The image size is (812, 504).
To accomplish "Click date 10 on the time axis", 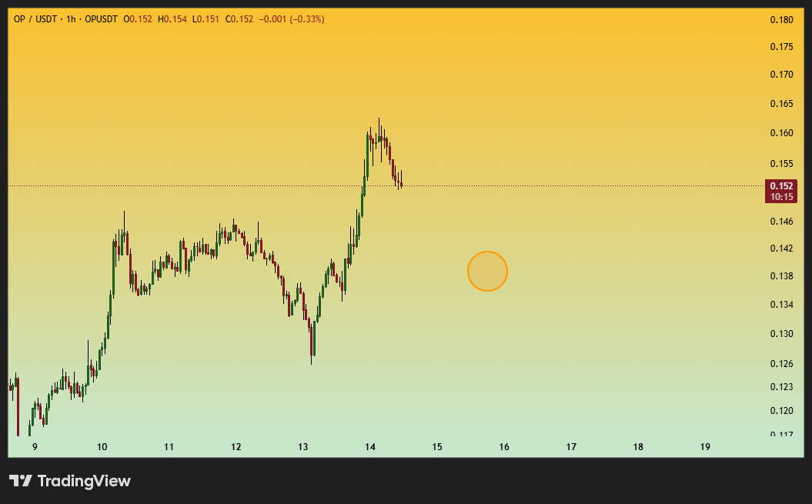I will click(102, 447).
